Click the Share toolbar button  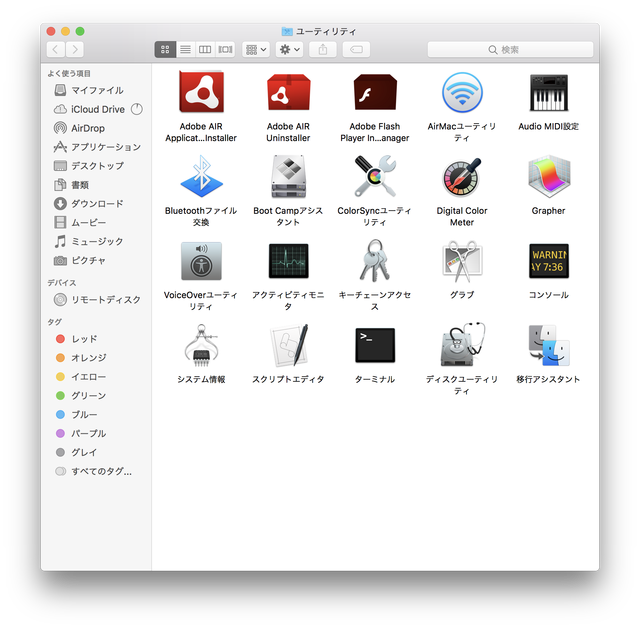(x=323, y=49)
